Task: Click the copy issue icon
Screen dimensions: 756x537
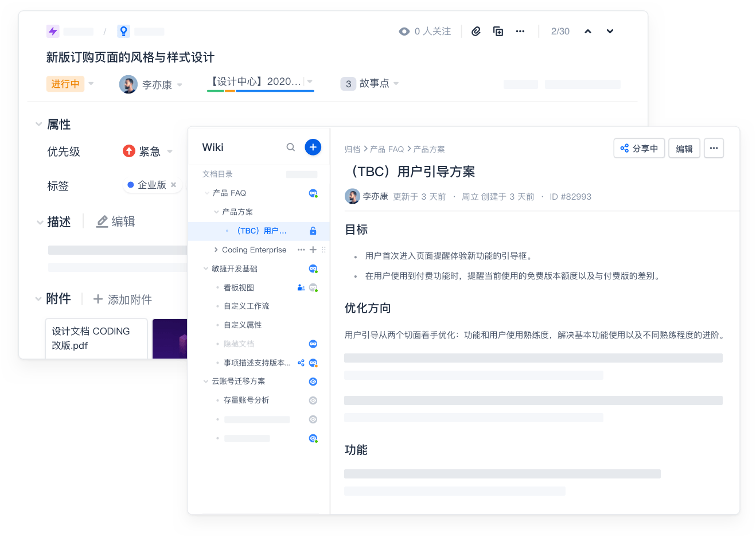Action: pyautogui.click(x=498, y=32)
